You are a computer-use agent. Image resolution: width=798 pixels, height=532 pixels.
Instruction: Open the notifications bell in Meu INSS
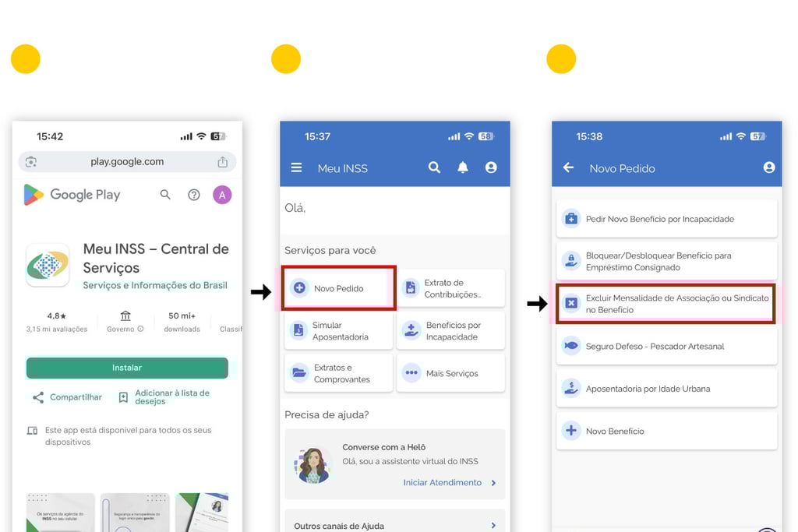coord(463,167)
